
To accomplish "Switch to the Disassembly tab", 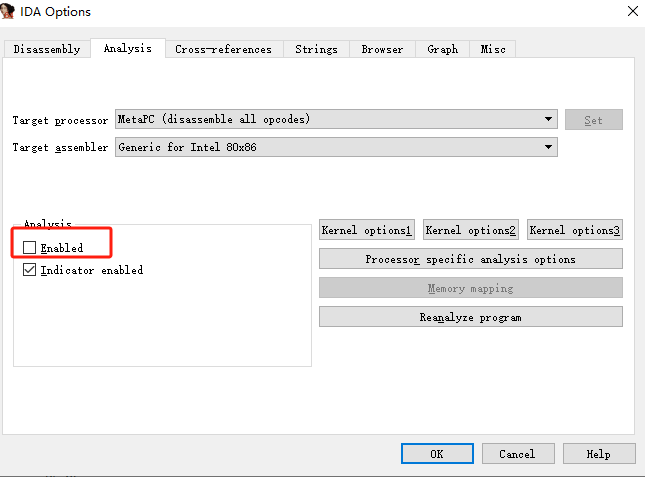I will (x=46, y=49).
